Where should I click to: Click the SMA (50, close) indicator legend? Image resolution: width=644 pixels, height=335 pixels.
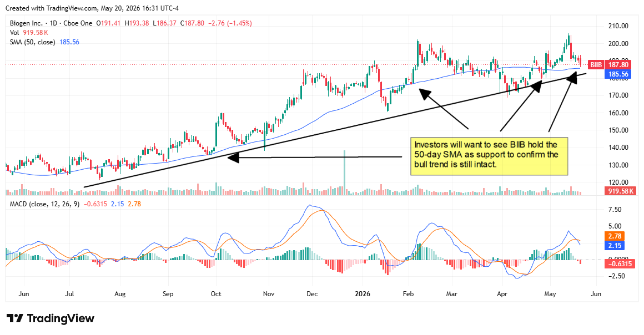click(x=32, y=42)
